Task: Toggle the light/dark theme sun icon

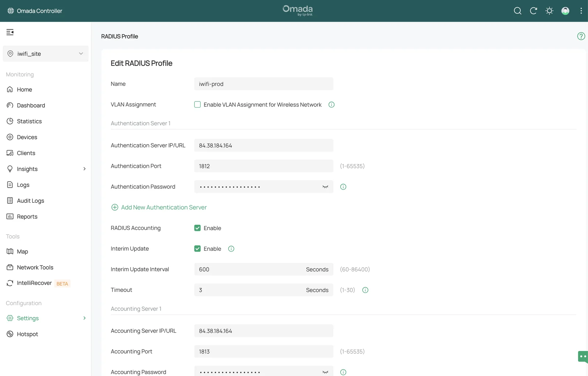Action: coord(549,11)
